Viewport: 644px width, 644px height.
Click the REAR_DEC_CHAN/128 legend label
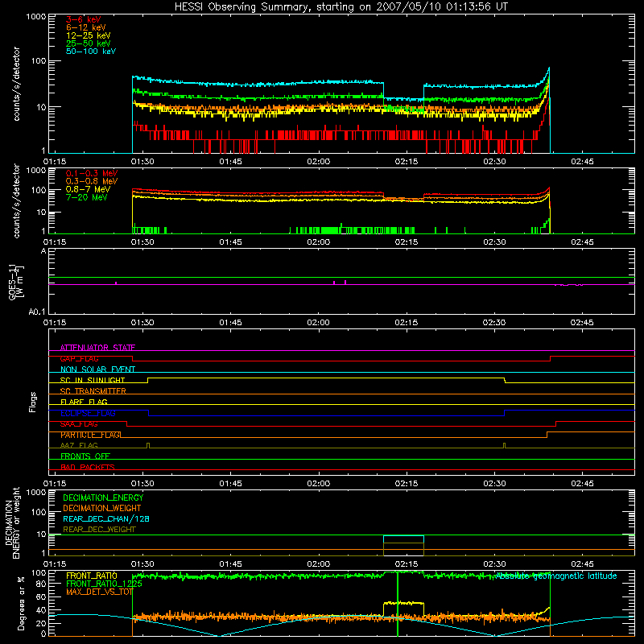tap(106, 518)
